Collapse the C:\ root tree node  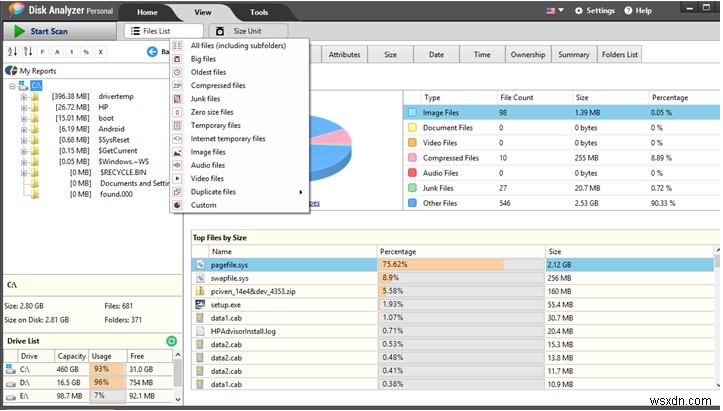point(12,86)
